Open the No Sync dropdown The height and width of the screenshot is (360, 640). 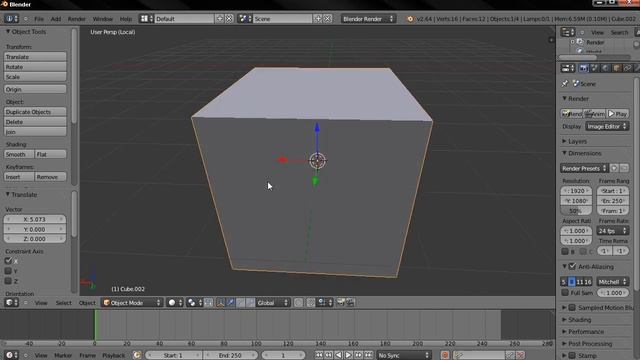click(404, 355)
